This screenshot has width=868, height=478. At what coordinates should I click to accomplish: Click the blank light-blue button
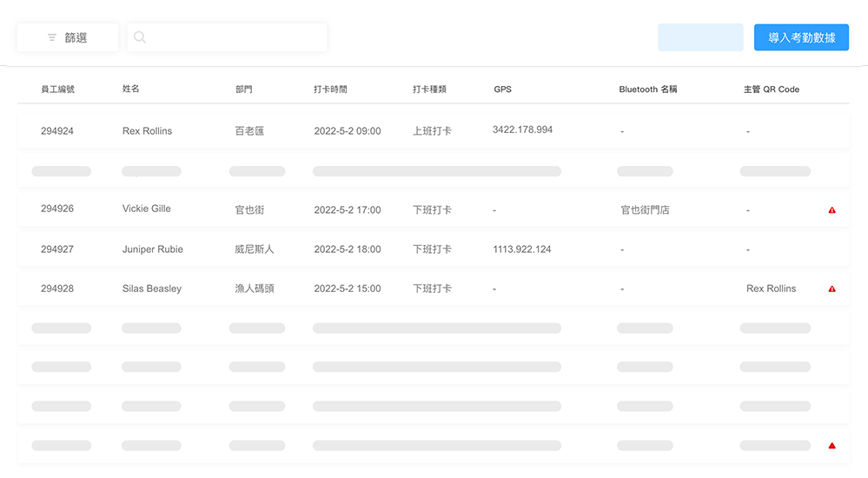[700, 37]
